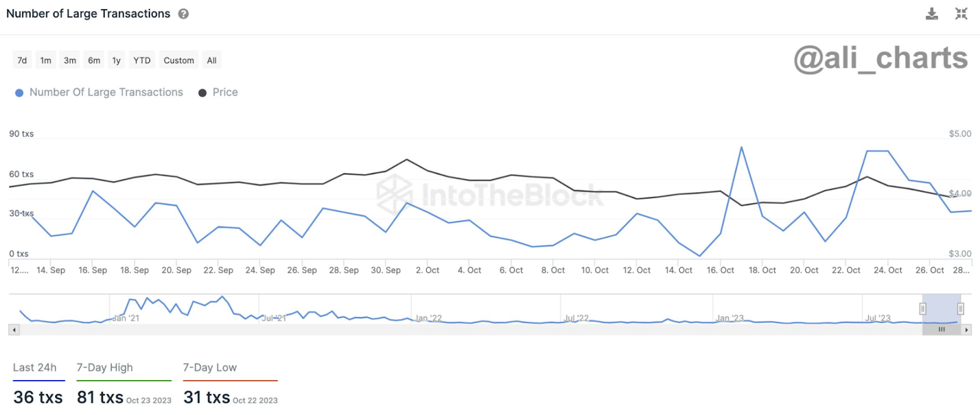Download the chart data
980x415 pixels.
[x=932, y=14]
